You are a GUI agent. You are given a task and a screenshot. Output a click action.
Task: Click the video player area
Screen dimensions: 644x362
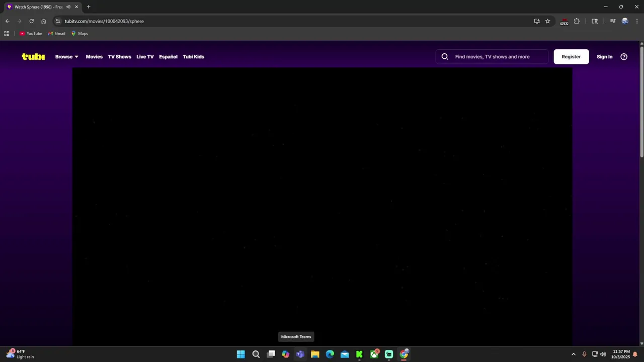click(x=322, y=207)
